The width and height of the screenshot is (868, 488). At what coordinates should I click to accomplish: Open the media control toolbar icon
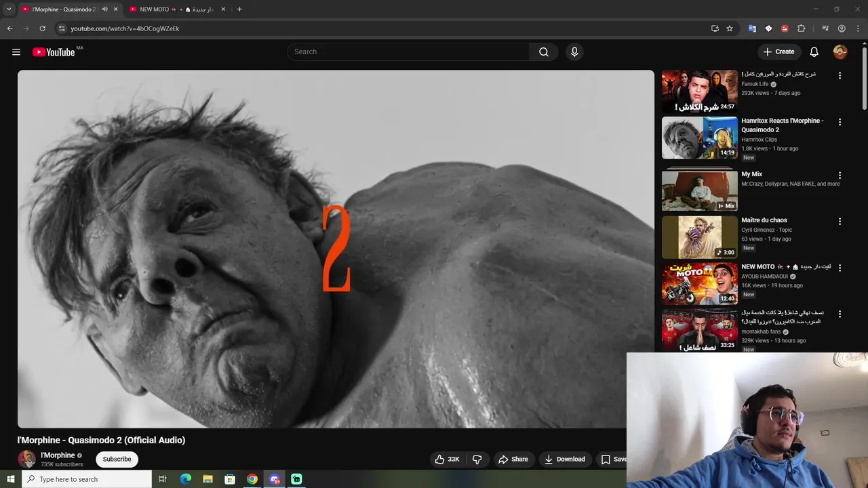click(x=825, y=28)
